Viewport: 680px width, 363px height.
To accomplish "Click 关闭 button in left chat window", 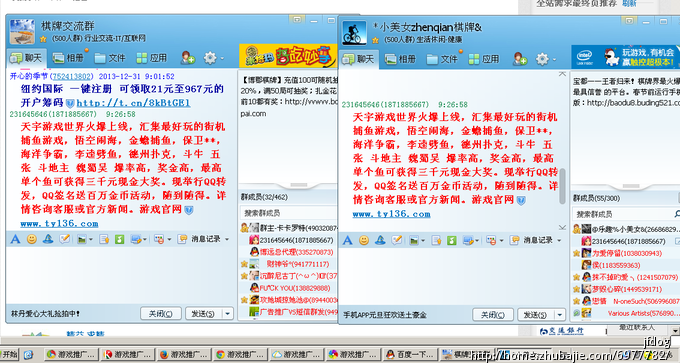I will point(160,314).
